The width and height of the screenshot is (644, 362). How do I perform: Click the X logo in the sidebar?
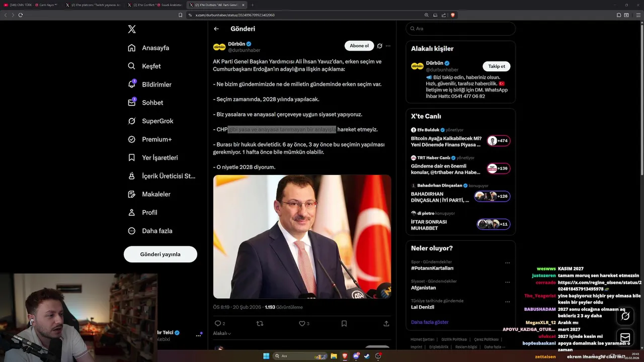click(132, 29)
